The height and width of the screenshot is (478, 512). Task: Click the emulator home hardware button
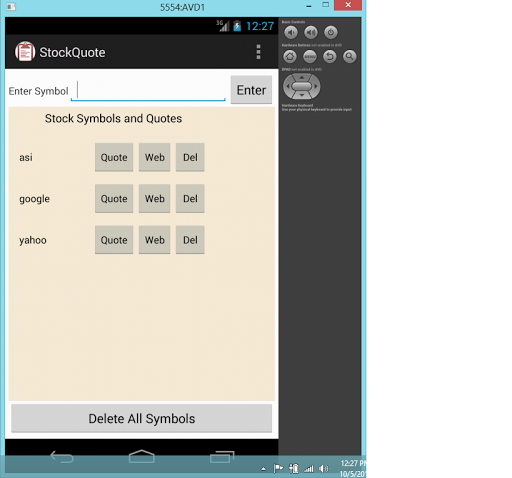click(x=290, y=56)
